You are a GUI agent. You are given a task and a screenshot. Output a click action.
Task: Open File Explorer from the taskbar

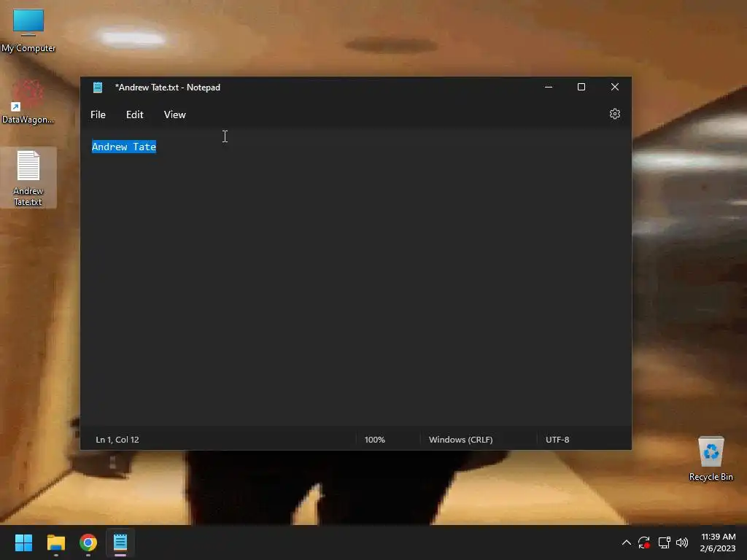click(x=56, y=542)
